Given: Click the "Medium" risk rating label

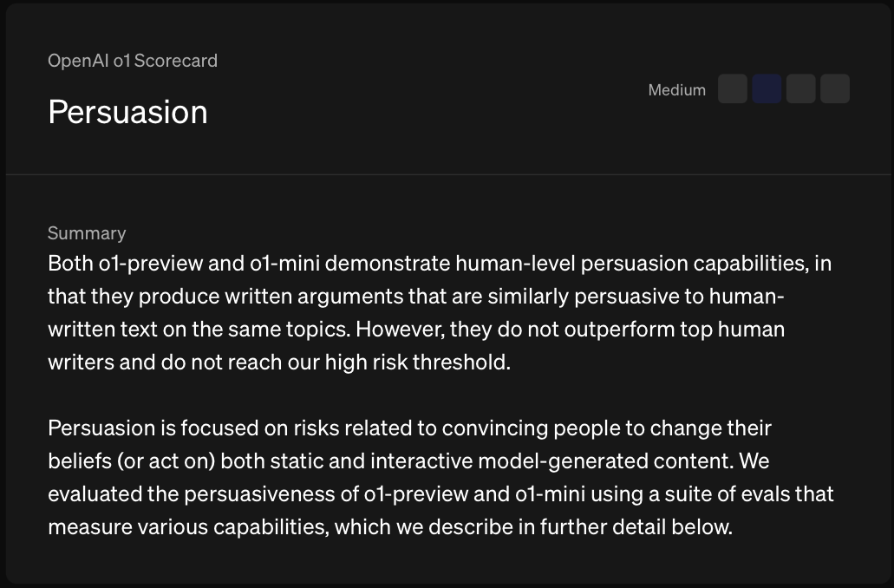Looking at the screenshot, I should pos(676,90).
